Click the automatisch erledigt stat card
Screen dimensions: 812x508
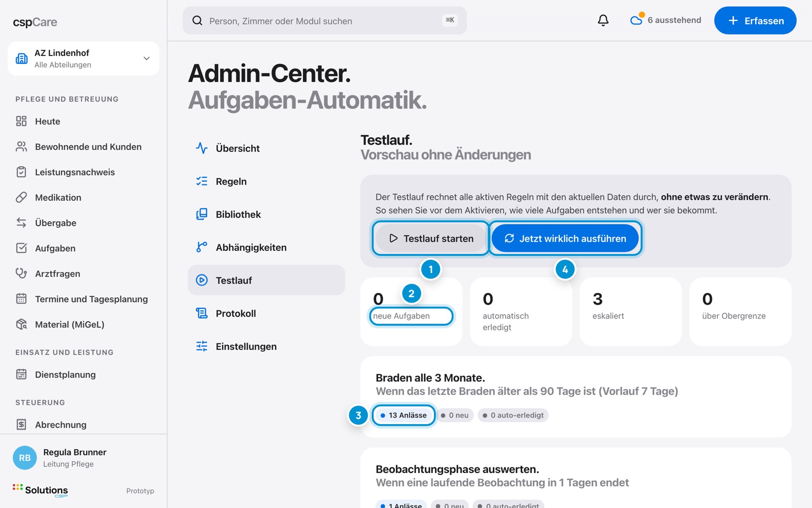coord(521,311)
